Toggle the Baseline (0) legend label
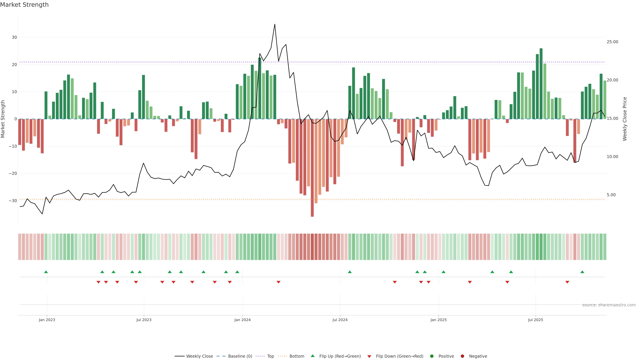 click(x=240, y=356)
